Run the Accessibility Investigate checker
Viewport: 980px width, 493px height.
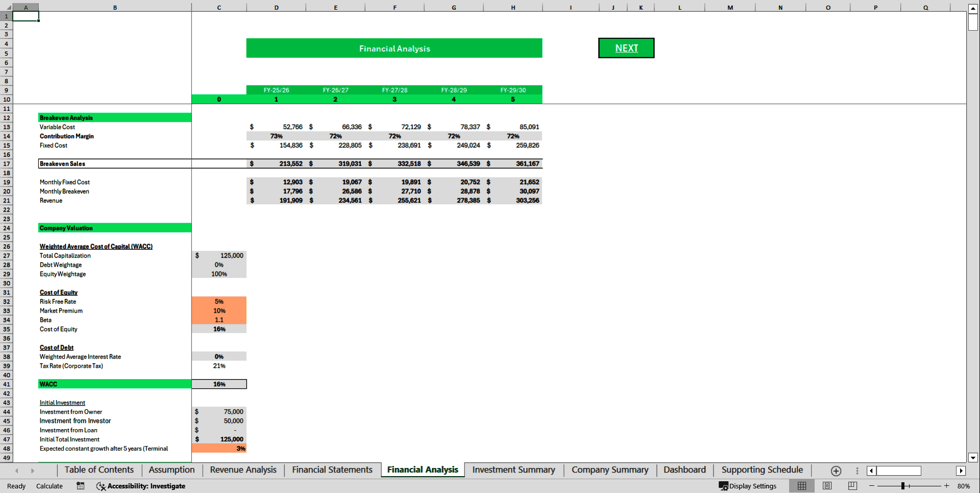point(140,486)
